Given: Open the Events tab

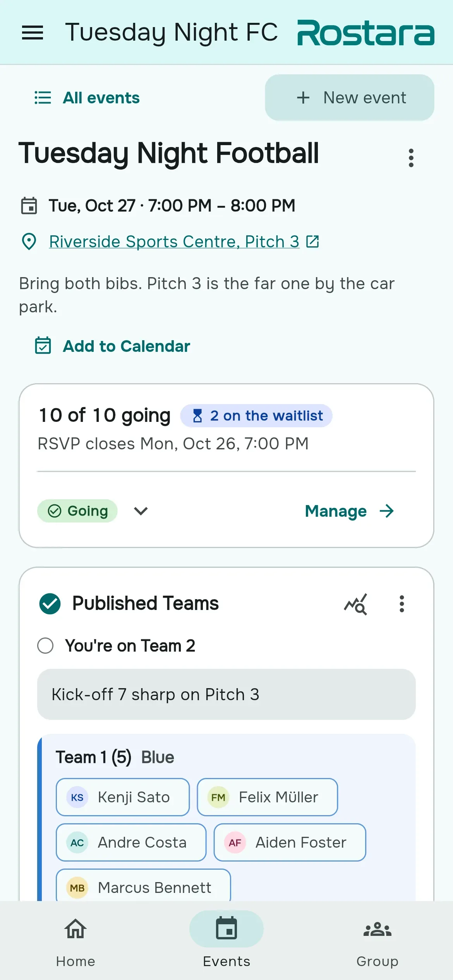Looking at the screenshot, I should coord(226,941).
